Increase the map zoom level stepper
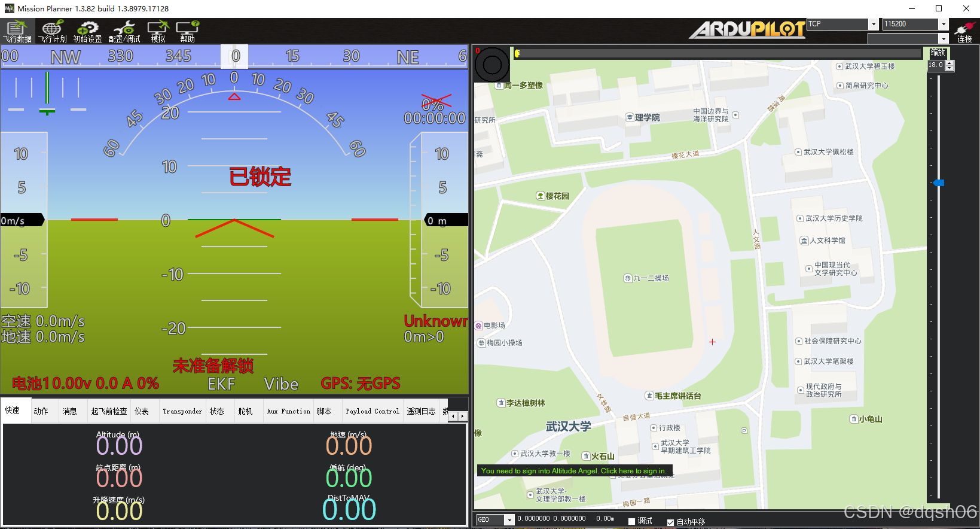980x529 pixels. tap(950, 63)
